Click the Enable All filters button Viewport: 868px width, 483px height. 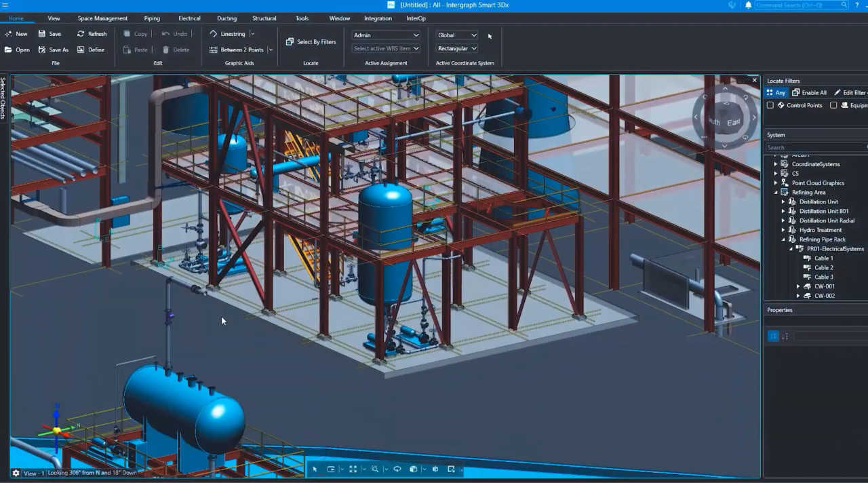point(810,93)
